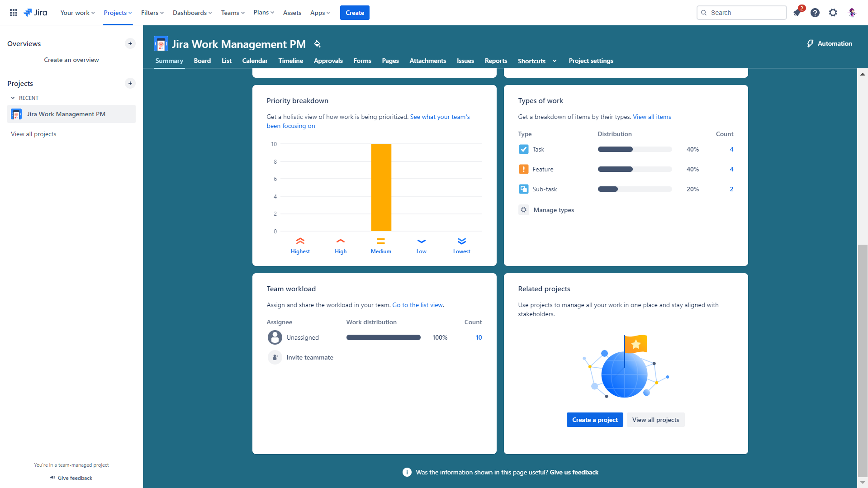Click the Low priority icon in chart
This screenshot has width=868, height=488.
point(422,241)
